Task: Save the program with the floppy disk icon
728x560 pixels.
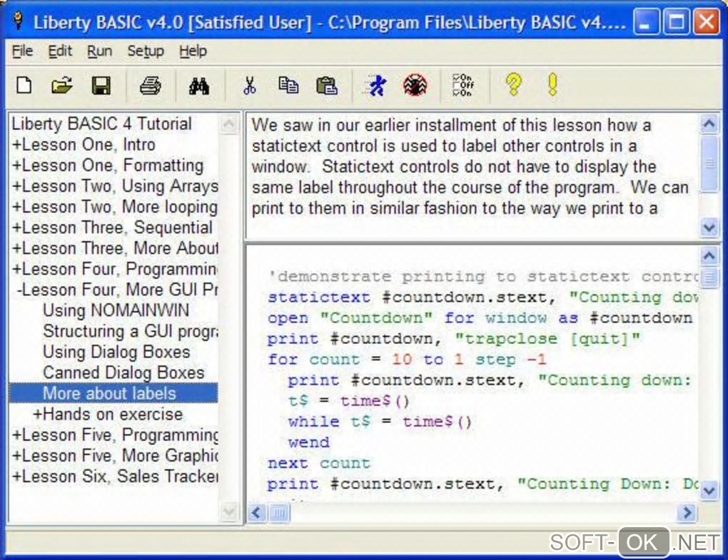Action: [101, 86]
